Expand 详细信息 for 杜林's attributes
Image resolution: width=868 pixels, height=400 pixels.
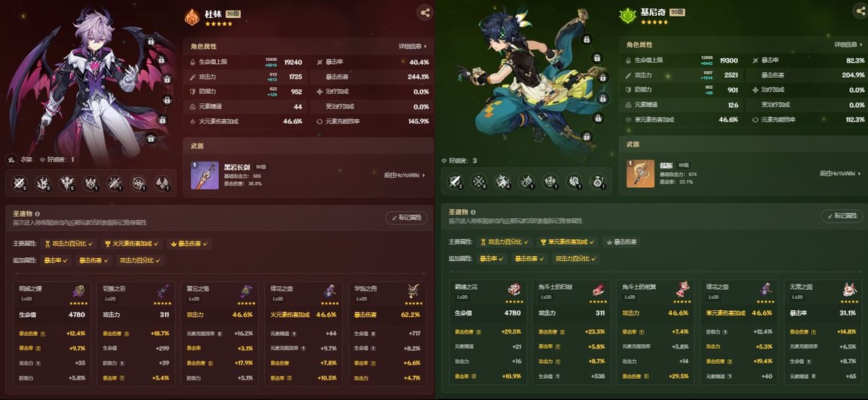(412, 47)
